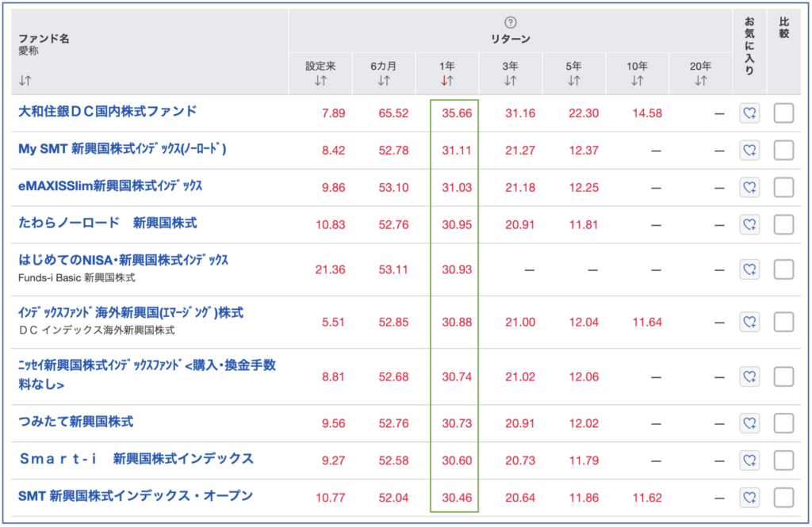This screenshot has width=812, height=527.
Task: Add たわらノーロード 新興国株式 to favorites
Action: [x=749, y=224]
